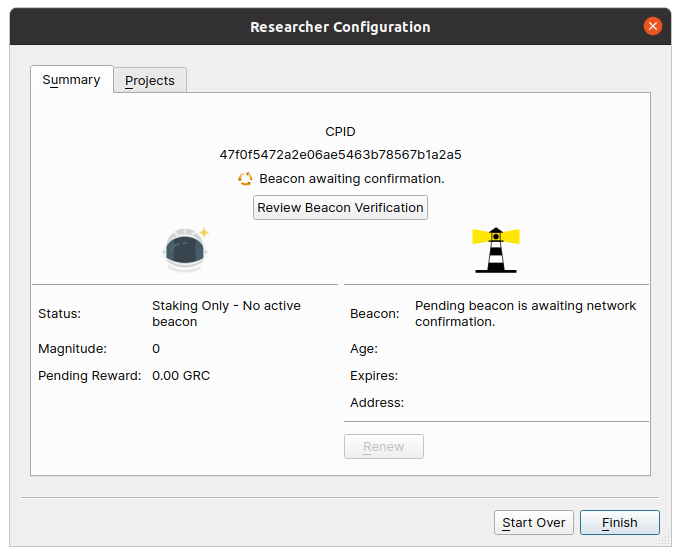Switch to the Projects tab
The height and width of the screenshot is (556, 681).
(x=150, y=80)
